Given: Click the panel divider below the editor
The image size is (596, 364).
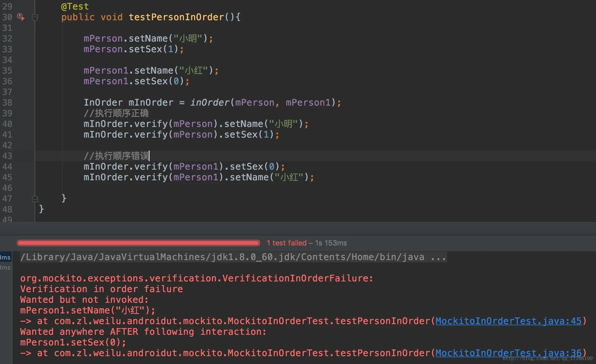Looking at the screenshot, I should tap(298, 228).
